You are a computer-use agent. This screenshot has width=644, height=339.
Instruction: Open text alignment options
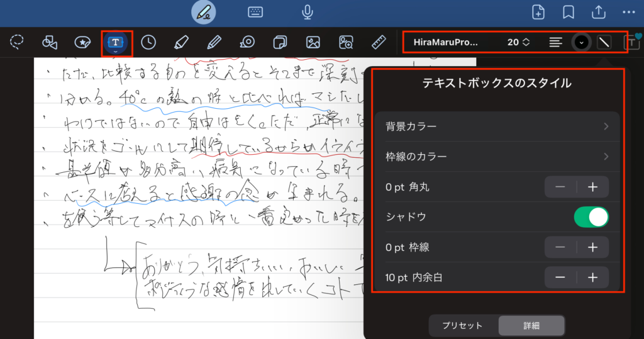[555, 42]
